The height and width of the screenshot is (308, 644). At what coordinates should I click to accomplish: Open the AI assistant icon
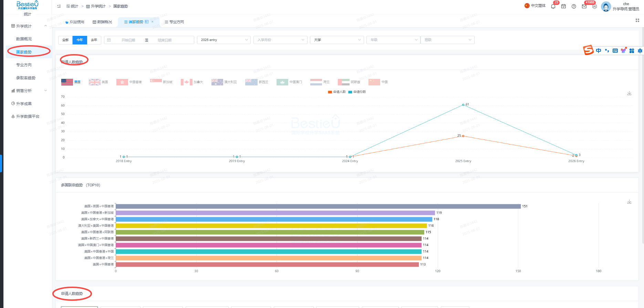click(594, 7)
